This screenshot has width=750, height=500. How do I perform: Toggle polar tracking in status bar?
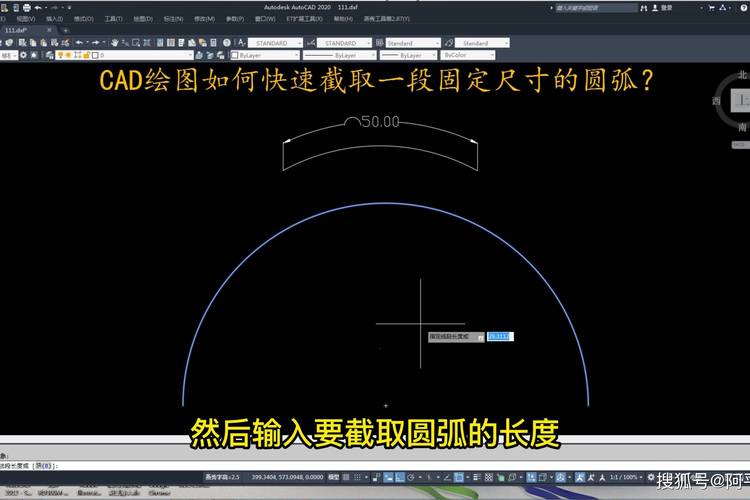pos(411,477)
